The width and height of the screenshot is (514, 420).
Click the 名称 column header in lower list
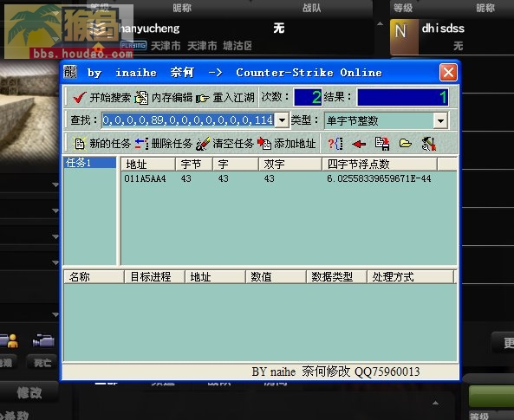(94, 277)
